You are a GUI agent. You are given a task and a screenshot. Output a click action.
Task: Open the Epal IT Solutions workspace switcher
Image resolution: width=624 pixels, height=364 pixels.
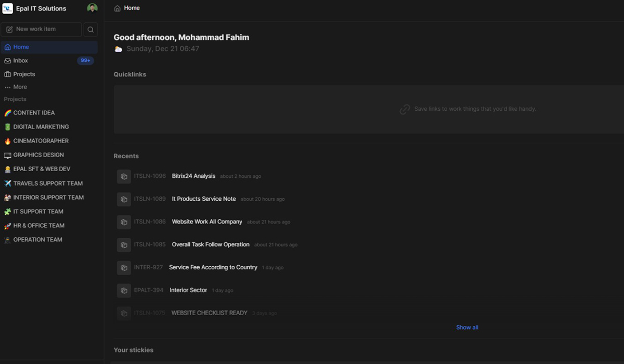click(x=41, y=9)
